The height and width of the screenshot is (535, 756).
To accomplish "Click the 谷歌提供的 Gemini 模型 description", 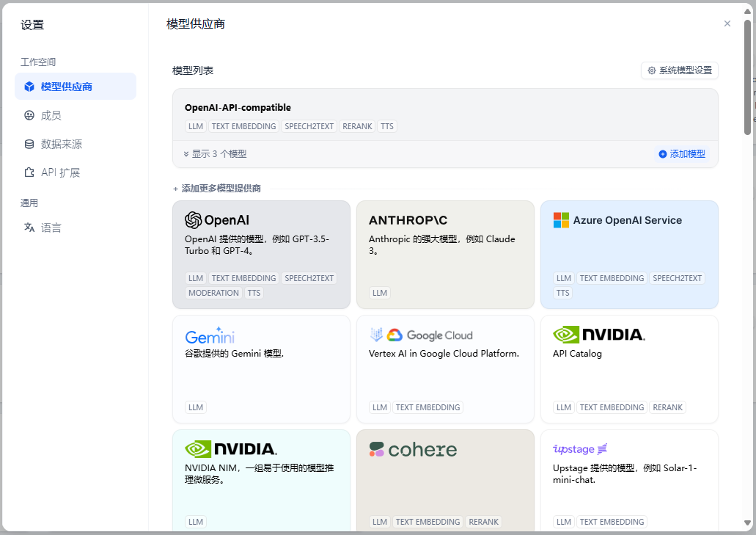I will [235, 354].
